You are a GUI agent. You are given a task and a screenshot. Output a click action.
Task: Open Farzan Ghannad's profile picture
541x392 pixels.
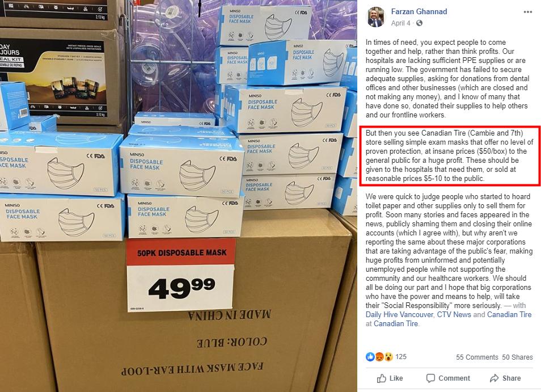[376, 17]
